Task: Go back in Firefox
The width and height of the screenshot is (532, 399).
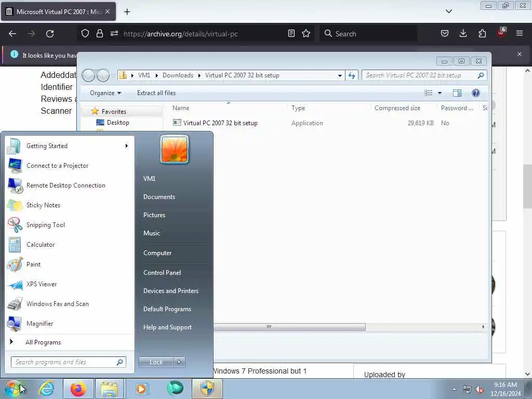Action: tap(12, 34)
